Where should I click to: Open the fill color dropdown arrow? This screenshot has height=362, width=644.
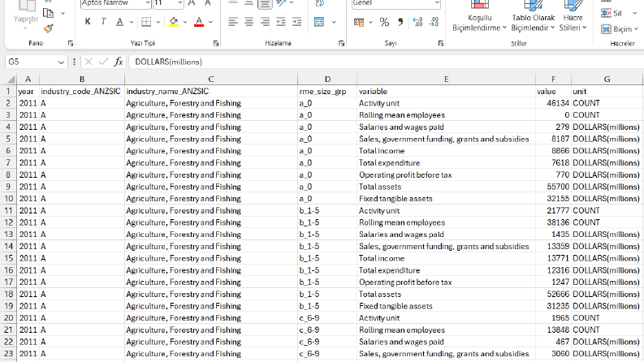coord(185,22)
